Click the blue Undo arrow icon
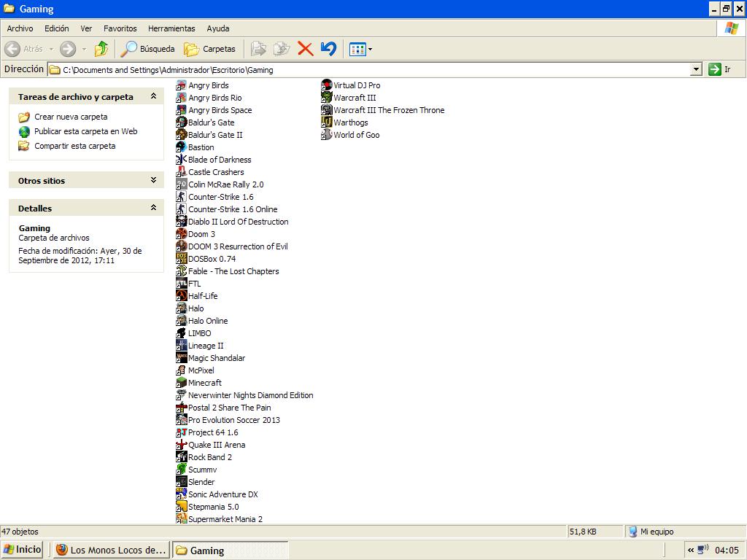 point(328,49)
